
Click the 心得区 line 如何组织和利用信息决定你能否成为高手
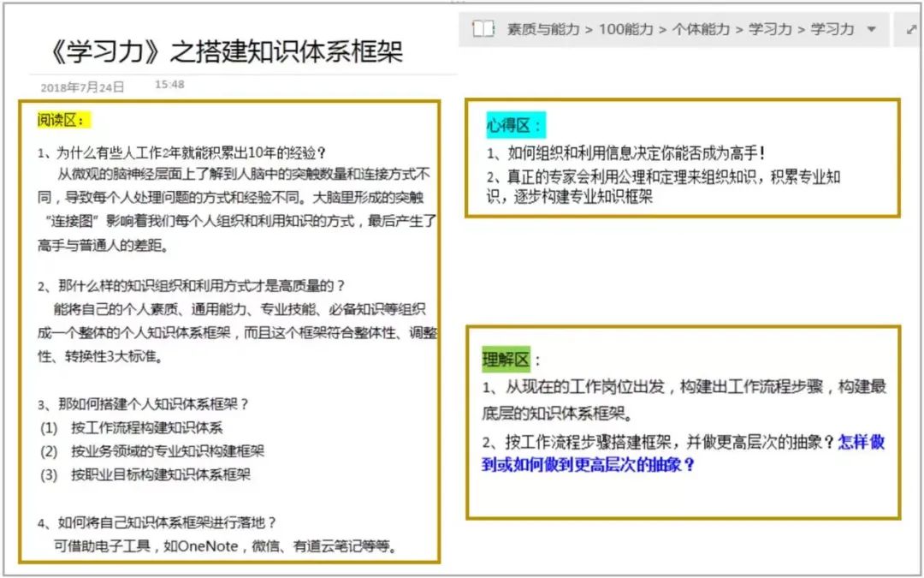tap(625, 154)
